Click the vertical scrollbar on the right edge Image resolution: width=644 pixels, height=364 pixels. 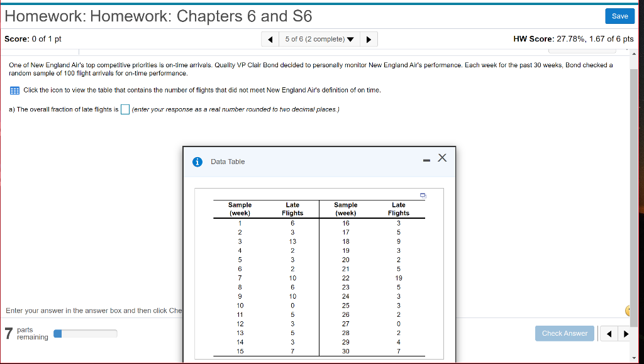tap(634, 189)
